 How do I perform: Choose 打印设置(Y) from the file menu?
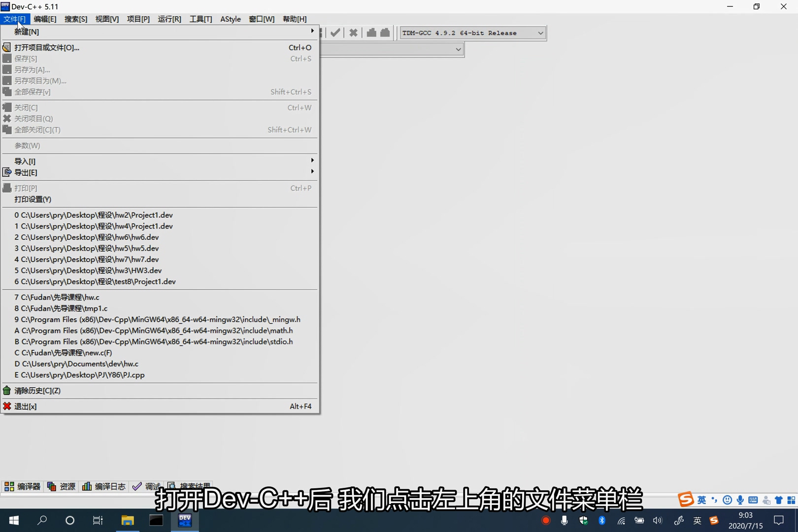[160, 199]
